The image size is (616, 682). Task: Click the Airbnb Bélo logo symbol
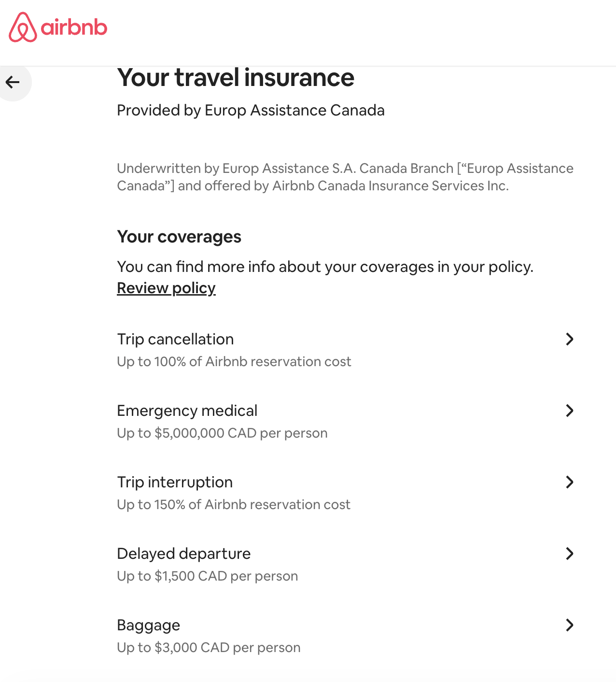click(23, 27)
